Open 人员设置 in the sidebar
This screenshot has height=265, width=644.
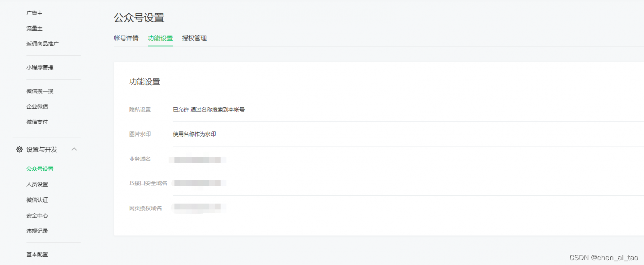[37, 184]
